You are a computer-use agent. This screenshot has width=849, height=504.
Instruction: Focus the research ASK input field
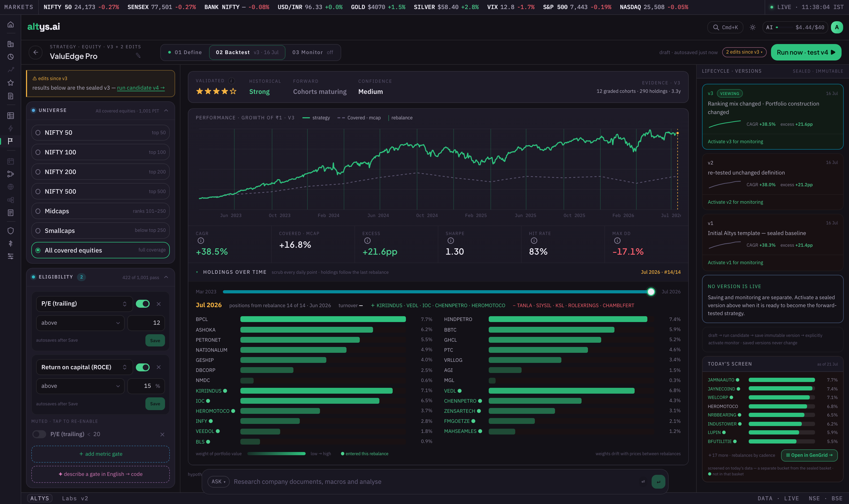click(435, 482)
